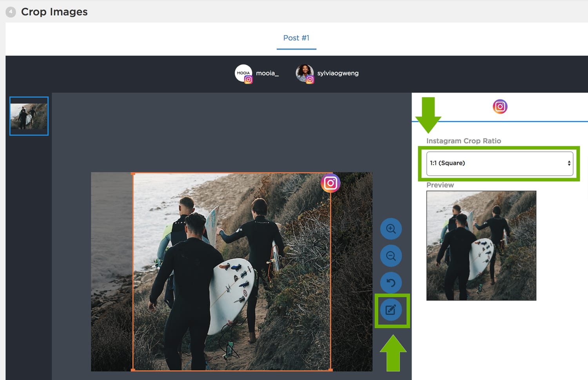Click the crop ratio dropdown arrows
Screen dimensions: 588x380
(569, 163)
